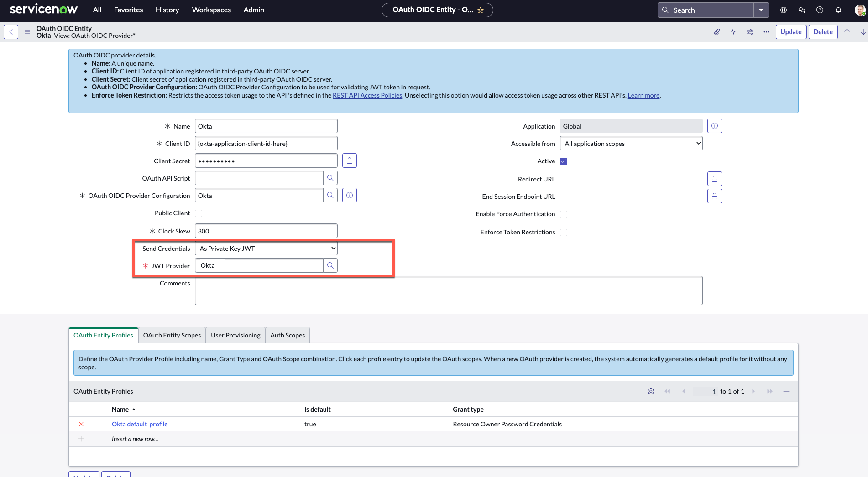The image size is (868, 477).
Task: Open the user avatar menu
Action: tap(860, 10)
